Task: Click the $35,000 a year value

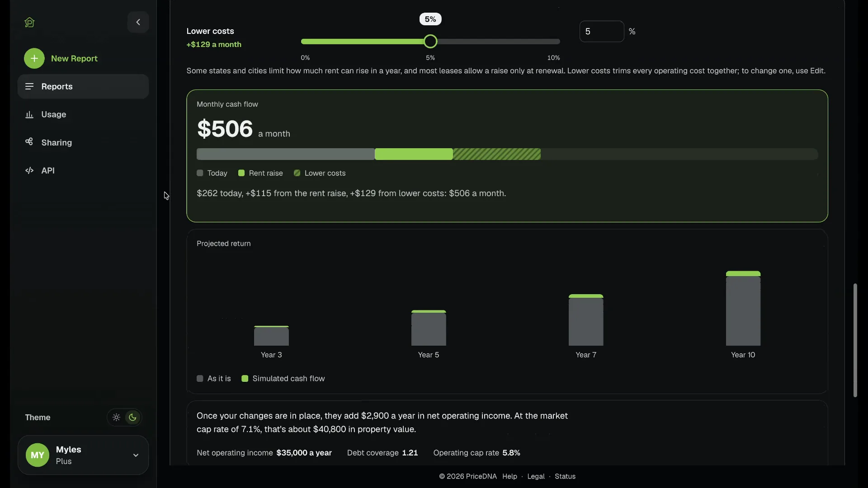Action: click(x=304, y=453)
